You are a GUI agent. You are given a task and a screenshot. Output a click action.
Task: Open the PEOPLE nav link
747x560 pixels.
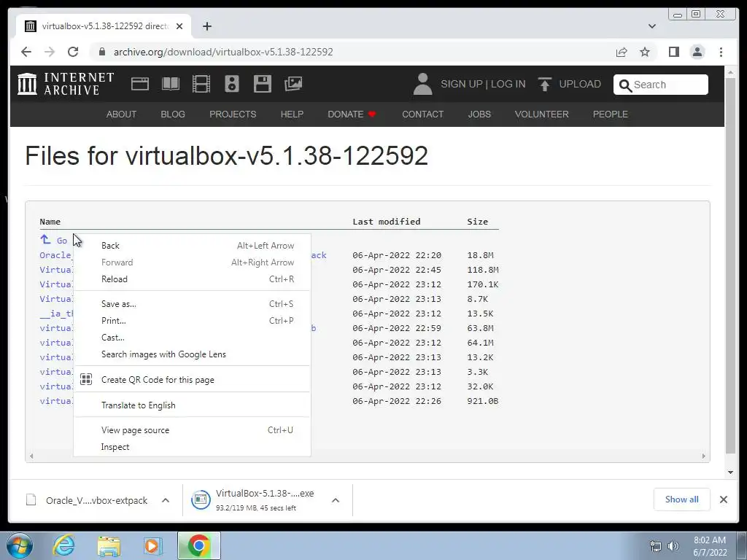click(611, 114)
